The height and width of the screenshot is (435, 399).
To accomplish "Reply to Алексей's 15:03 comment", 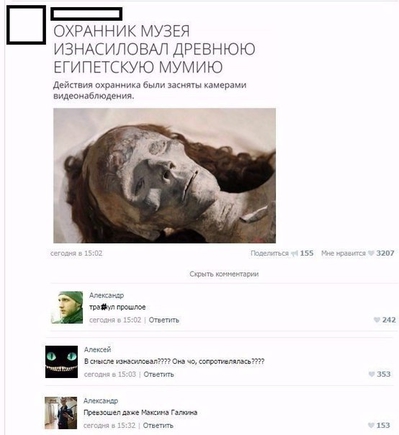I will coord(159,374).
